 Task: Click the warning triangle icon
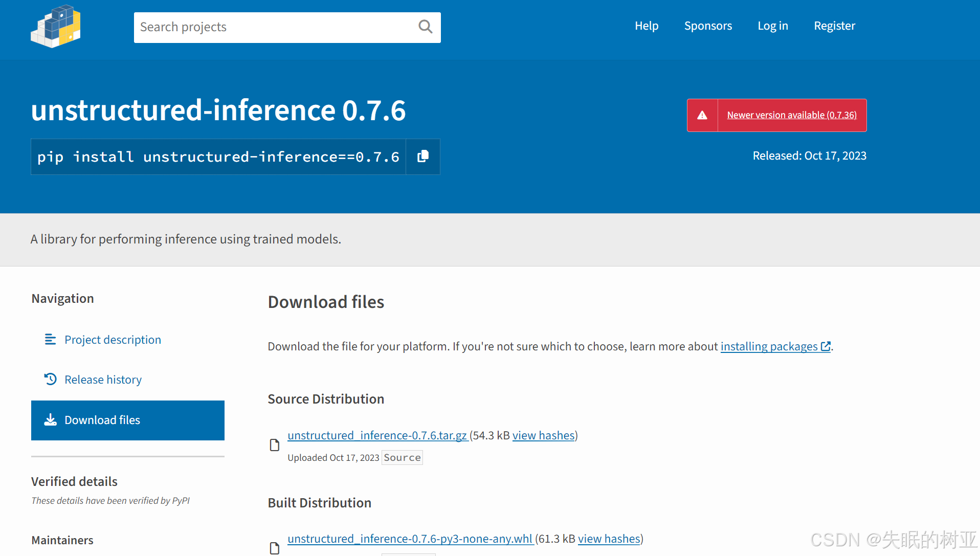click(x=702, y=115)
